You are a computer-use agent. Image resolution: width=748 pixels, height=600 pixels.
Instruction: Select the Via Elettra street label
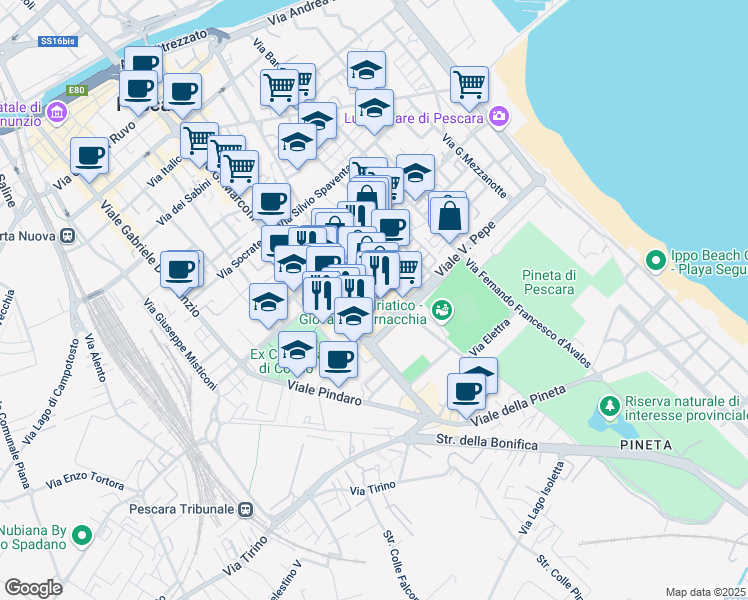coord(490,337)
